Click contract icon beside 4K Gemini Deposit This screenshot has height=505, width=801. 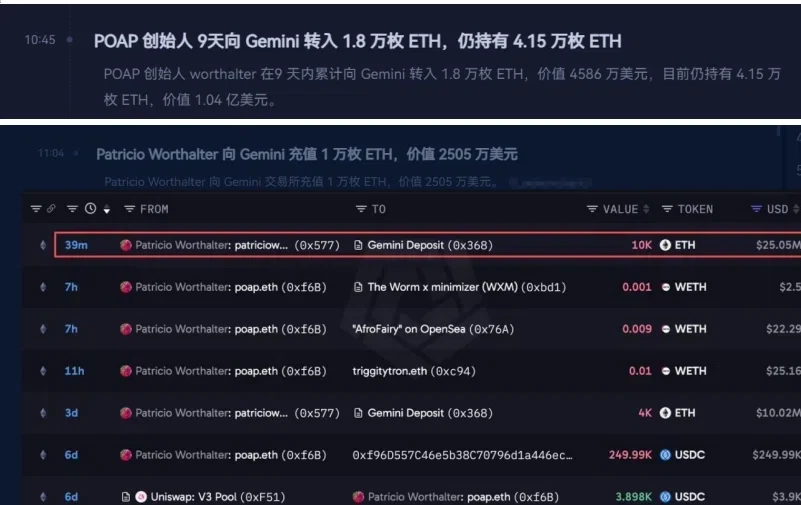(358, 413)
